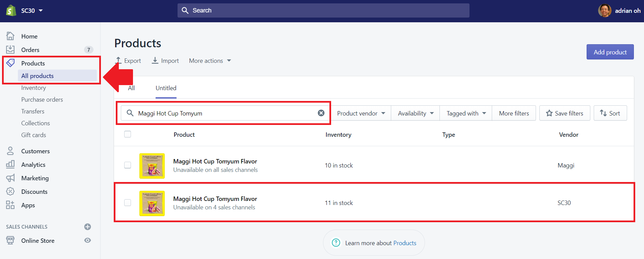Viewport: 644px width, 259px height.
Task: Click the Marketing megaphone icon
Action: point(10,178)
